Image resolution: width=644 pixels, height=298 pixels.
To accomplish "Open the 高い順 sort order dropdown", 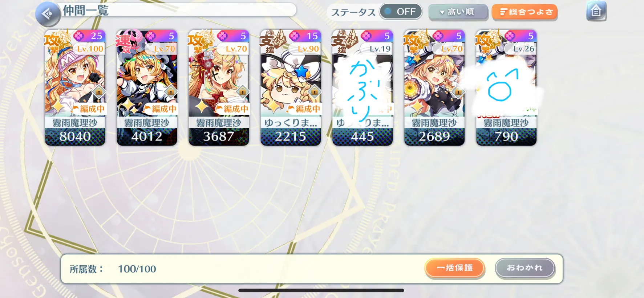I will 458,12.
